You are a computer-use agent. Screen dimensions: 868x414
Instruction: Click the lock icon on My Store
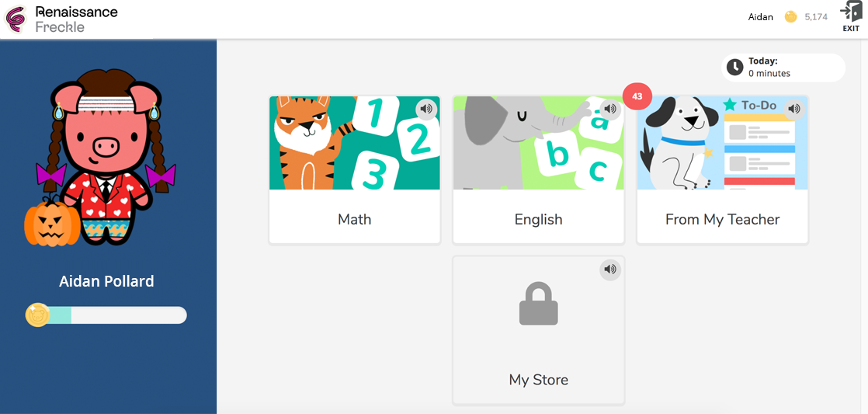tap(538, 303)
